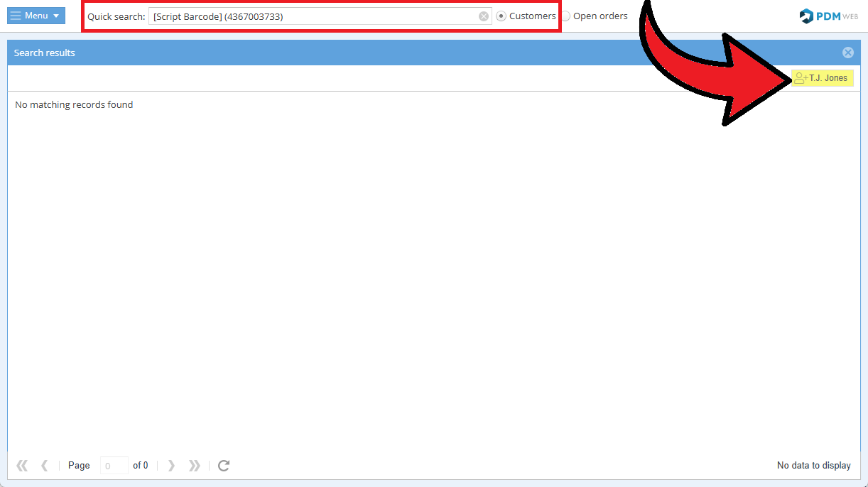Close the Search results panel
This screenshot has height=487, width=868.
tap(847, 53)
